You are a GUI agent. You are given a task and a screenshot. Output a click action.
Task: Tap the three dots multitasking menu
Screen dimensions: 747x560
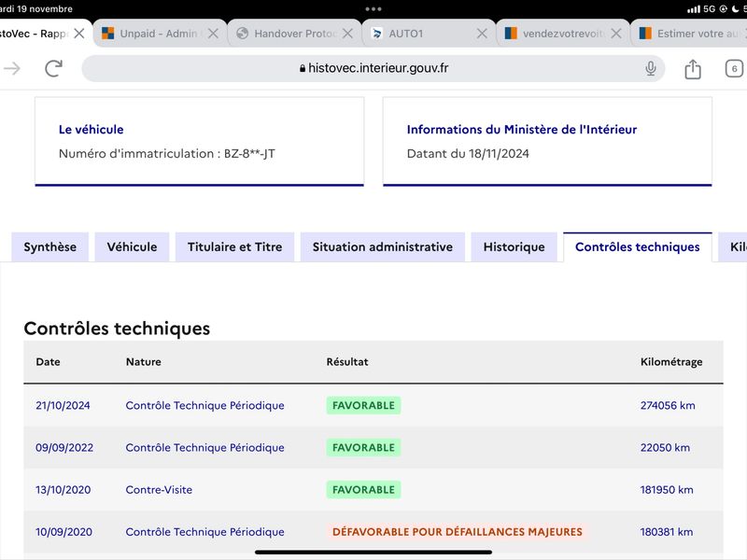point(373,9)
